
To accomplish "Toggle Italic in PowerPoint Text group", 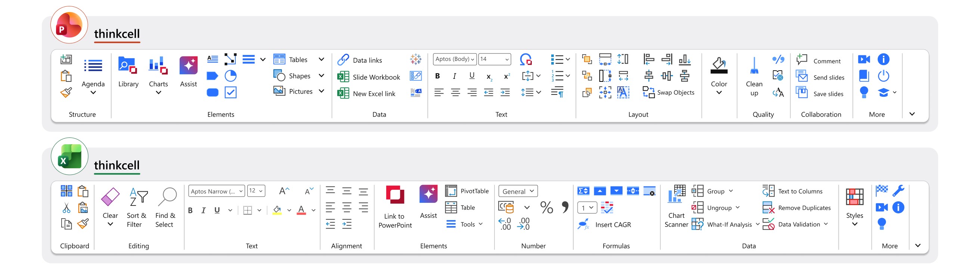I will 454,76.
